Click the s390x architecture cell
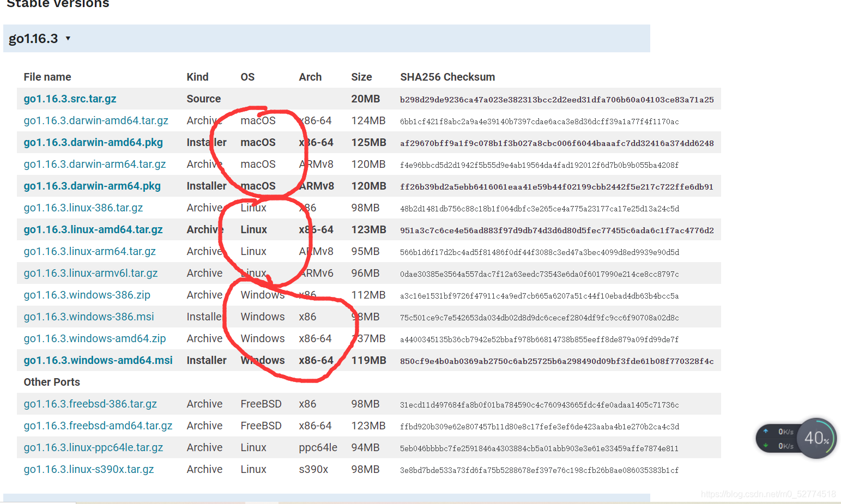Viewport: 841px width, 504px height. 313,469
